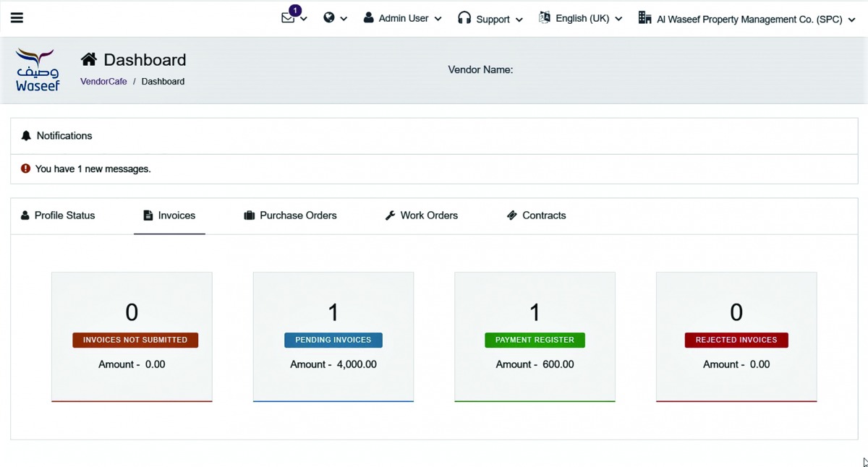
Task: Click the Waseef logo
Action: tap(38, 70)
